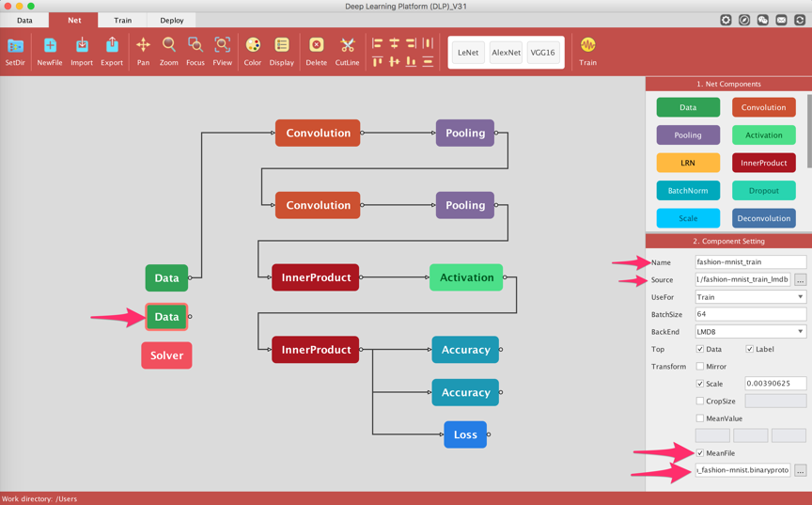Expand the BackEnd LMDB dropdown

tap(750, 332)
